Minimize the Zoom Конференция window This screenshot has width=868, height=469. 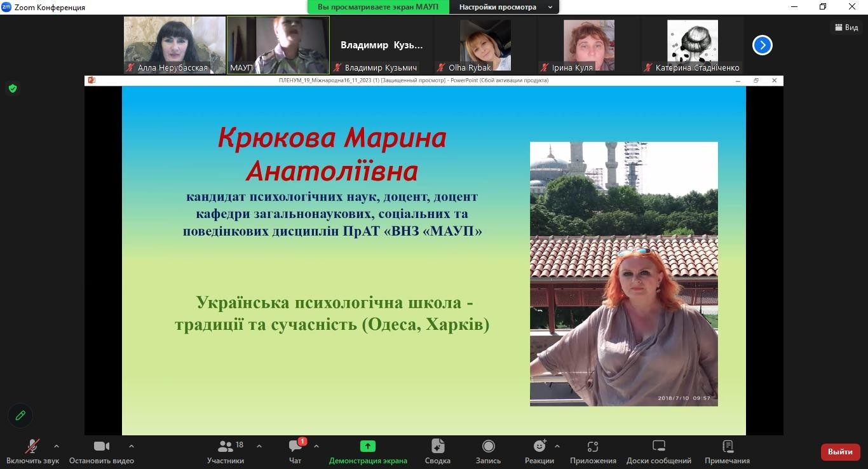[x=794, y=7]
